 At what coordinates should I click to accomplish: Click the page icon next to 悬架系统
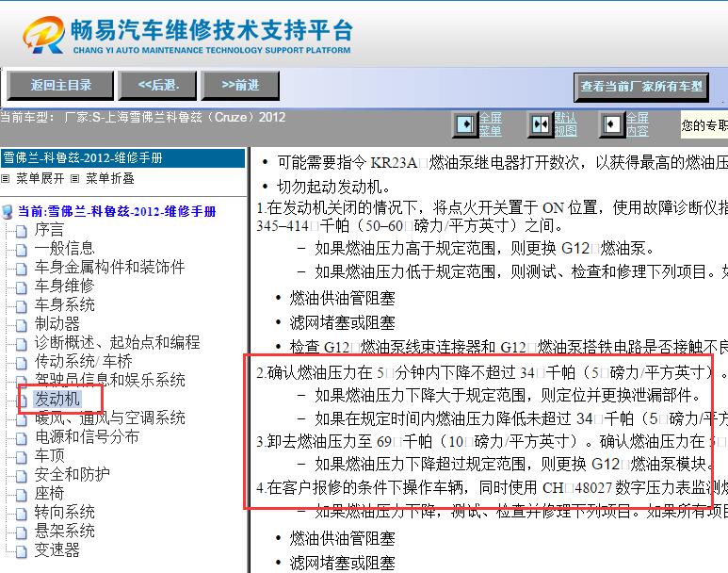22,532
